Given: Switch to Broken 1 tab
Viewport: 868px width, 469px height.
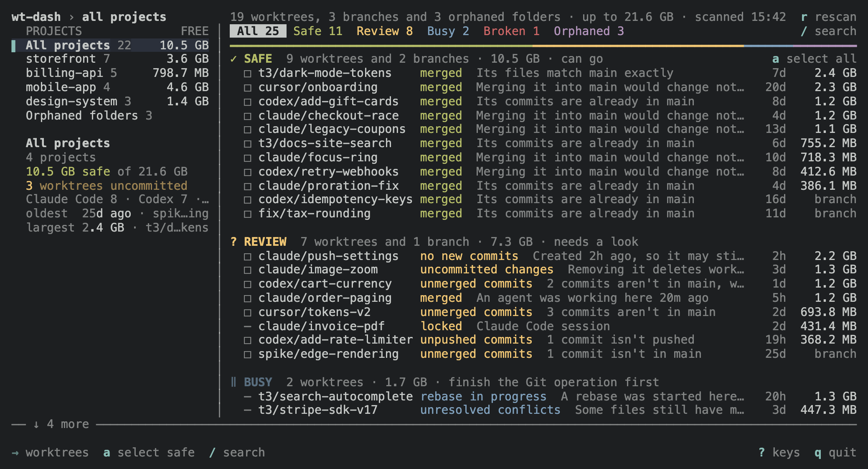Looking at the screenshot, I should click(511, 31).
